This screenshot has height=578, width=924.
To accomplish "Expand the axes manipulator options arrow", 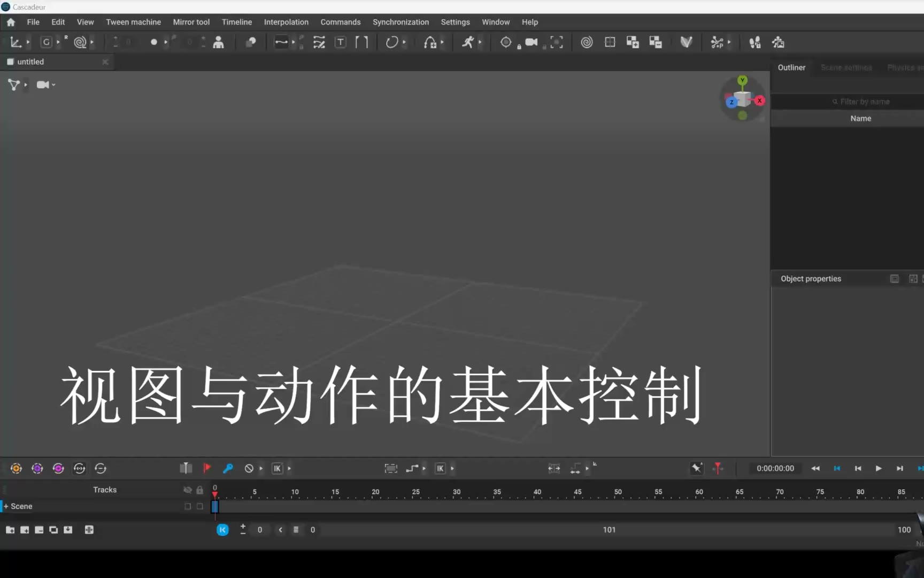I will [x=28, y=42].
